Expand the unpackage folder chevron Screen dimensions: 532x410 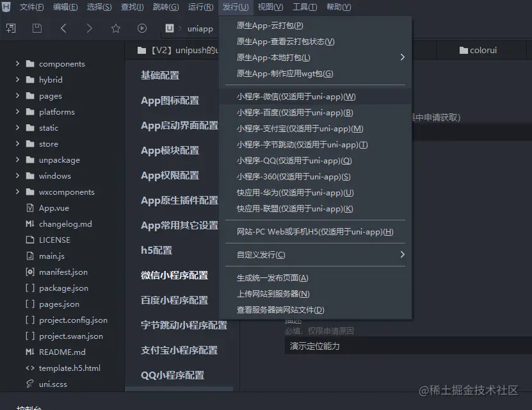(x=18, y=160)
